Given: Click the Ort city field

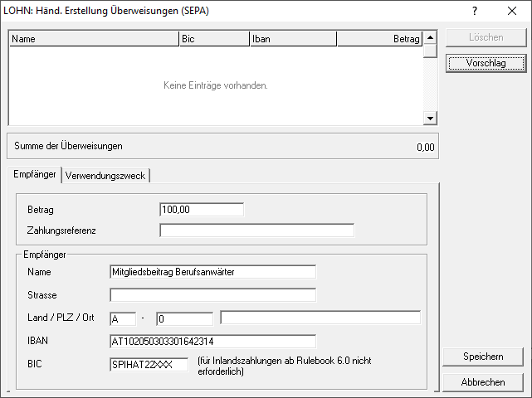Looking at the screenshot, I should tap(320, 318).
